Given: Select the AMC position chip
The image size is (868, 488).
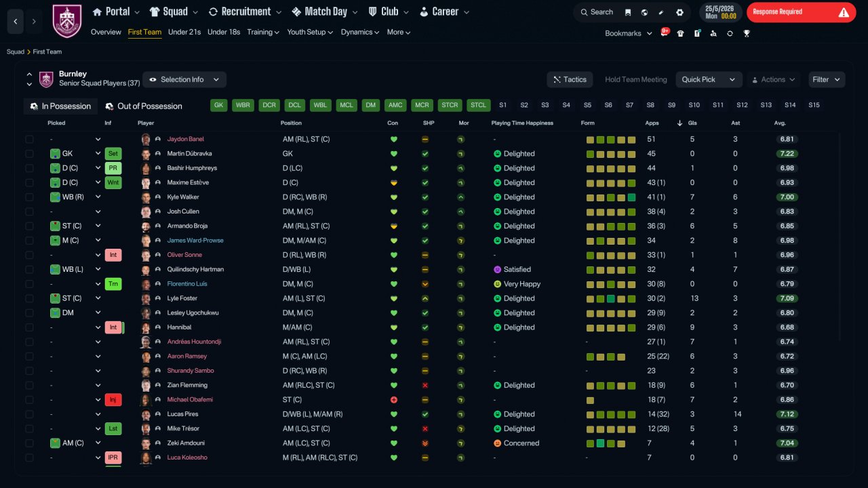Looking at the screenshot, I should [x=395, y=105].
